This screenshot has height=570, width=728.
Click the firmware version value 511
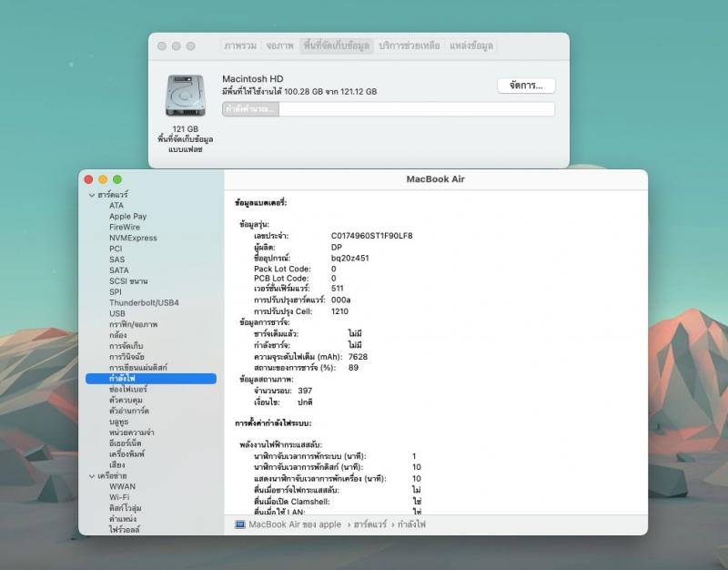337,289
